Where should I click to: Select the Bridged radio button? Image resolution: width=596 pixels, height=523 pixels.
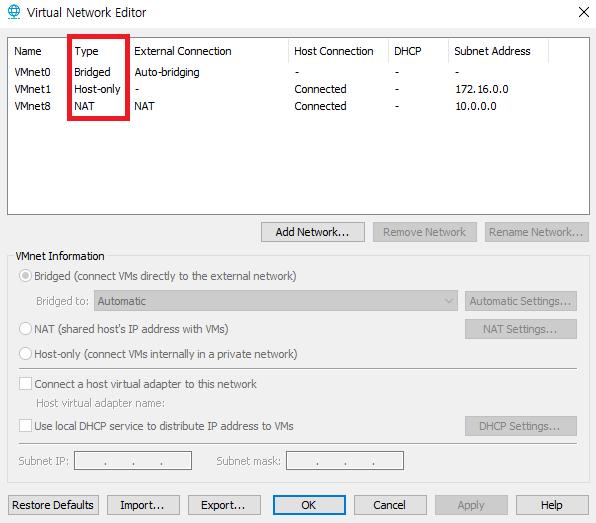click(x=25, y=276)
